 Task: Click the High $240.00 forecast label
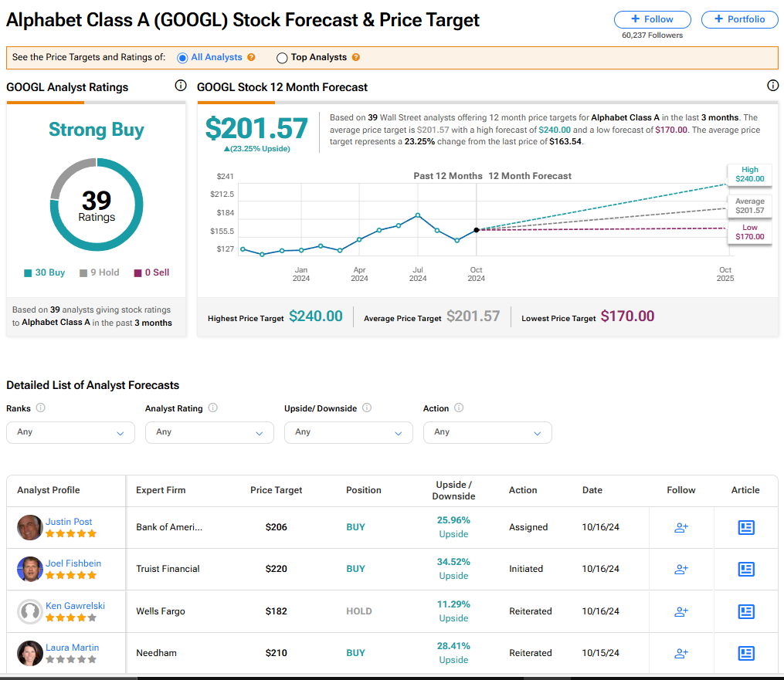tap(749, 174)
